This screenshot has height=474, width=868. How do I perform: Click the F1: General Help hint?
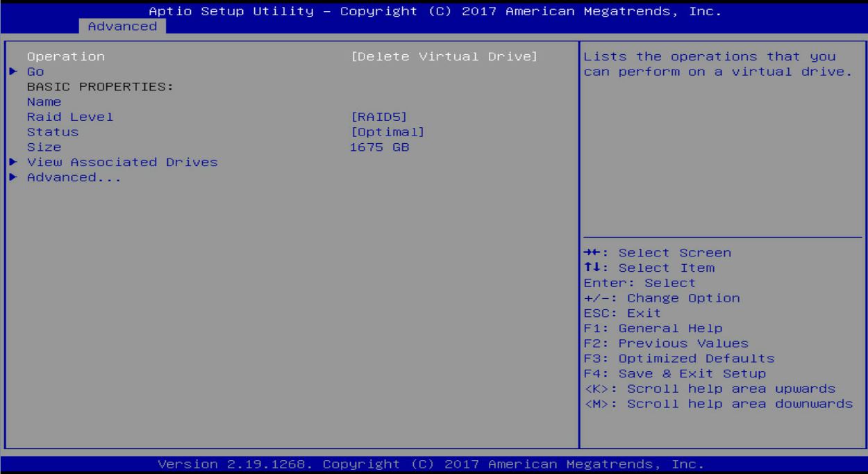tap(653, 328)
